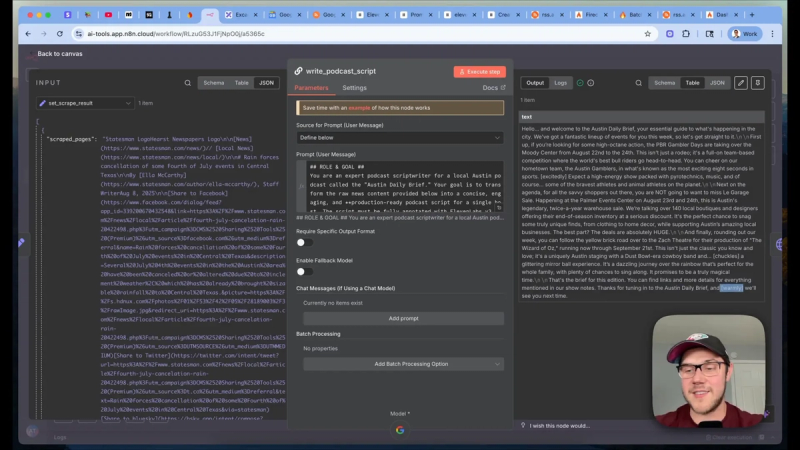Click the Google model icon
Screen dimensions: 800x450
[x=399, y=430]
